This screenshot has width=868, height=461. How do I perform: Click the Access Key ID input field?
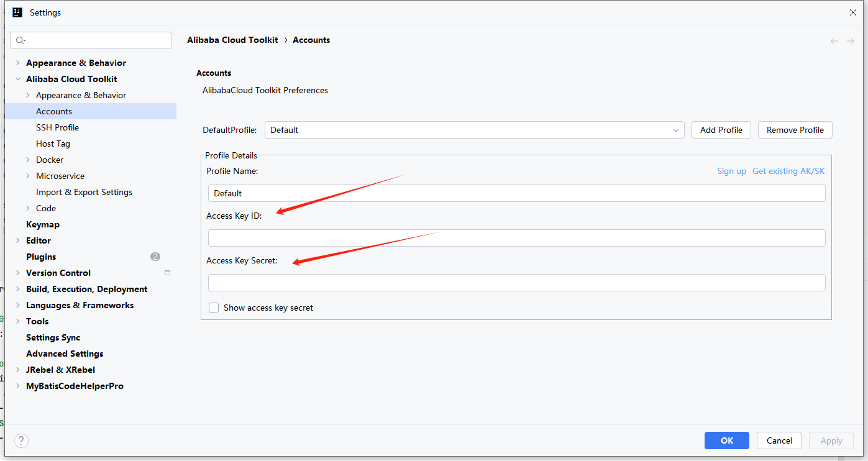click(516, 238)
